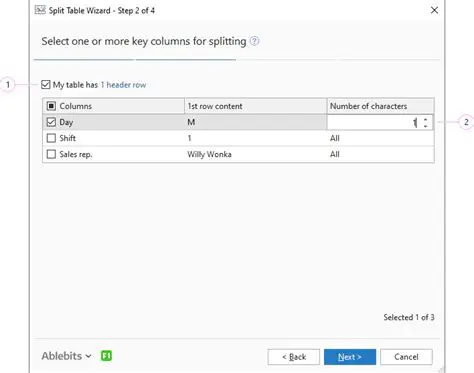Click the Next button

point(350,357)
